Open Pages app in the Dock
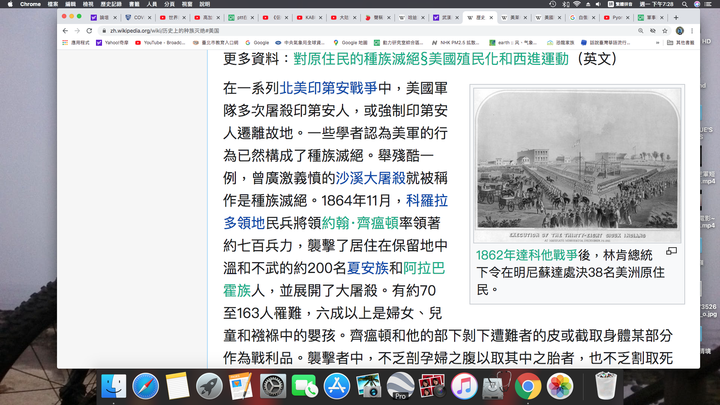This screenshot has height=405, width=720. (241, 386)
